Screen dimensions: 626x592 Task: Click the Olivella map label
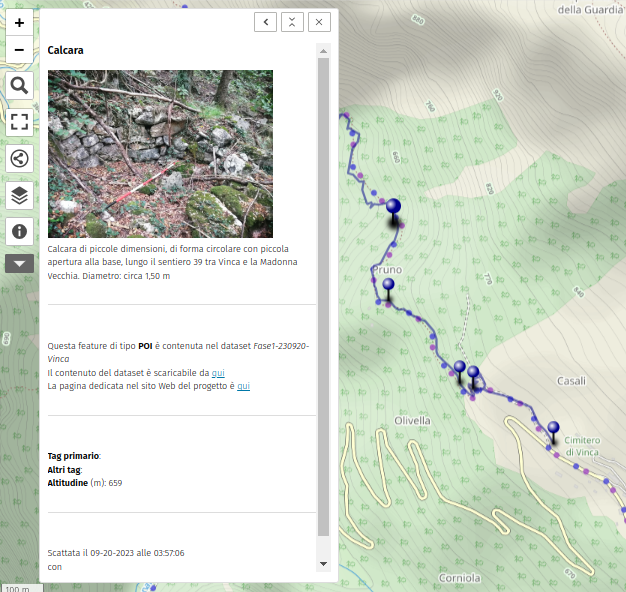(x=412, y=420)
